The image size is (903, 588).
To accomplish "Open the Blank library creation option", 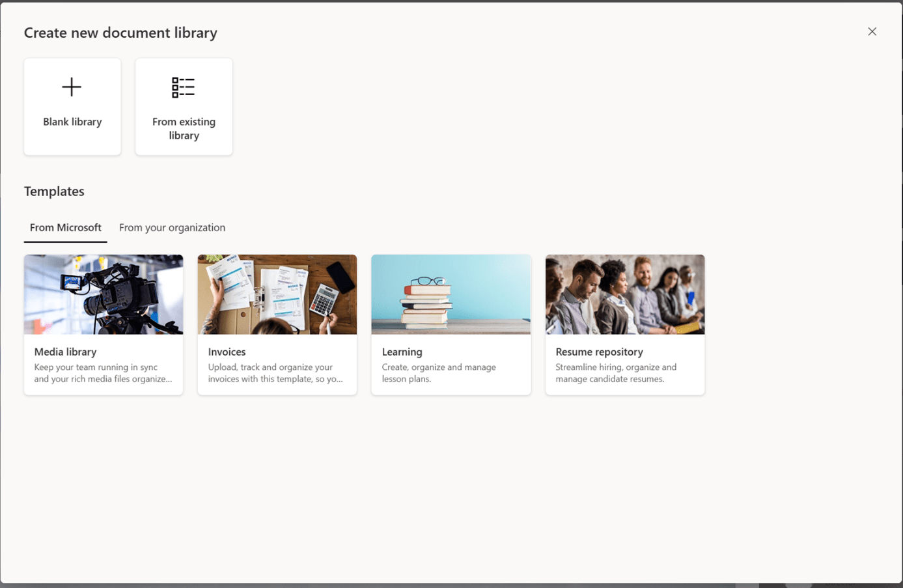I will [x=72, y=106].
